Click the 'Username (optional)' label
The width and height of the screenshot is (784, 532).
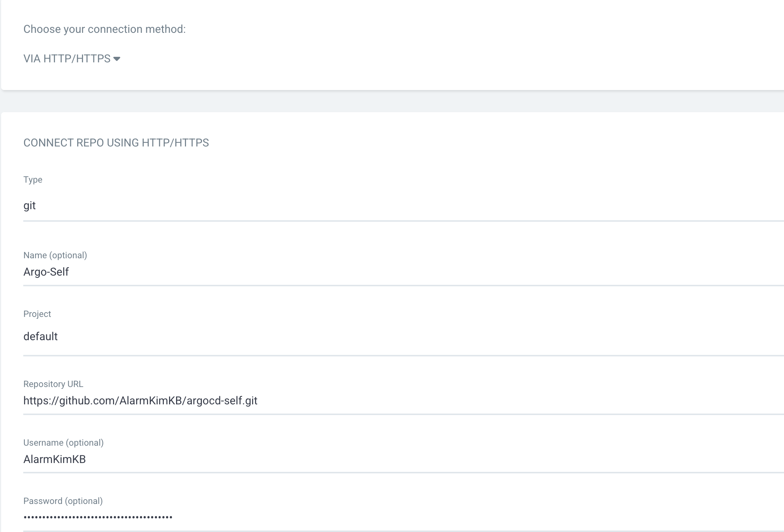[63, 443]
